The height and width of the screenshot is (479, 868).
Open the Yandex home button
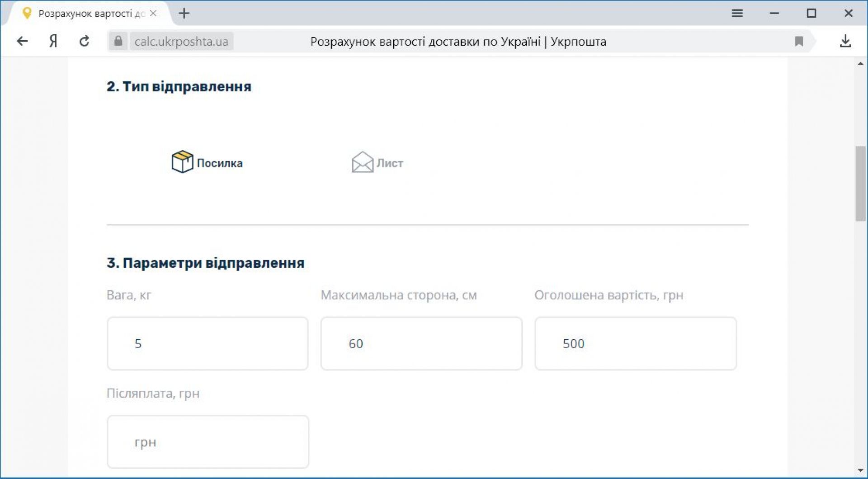tap(53, 41)
